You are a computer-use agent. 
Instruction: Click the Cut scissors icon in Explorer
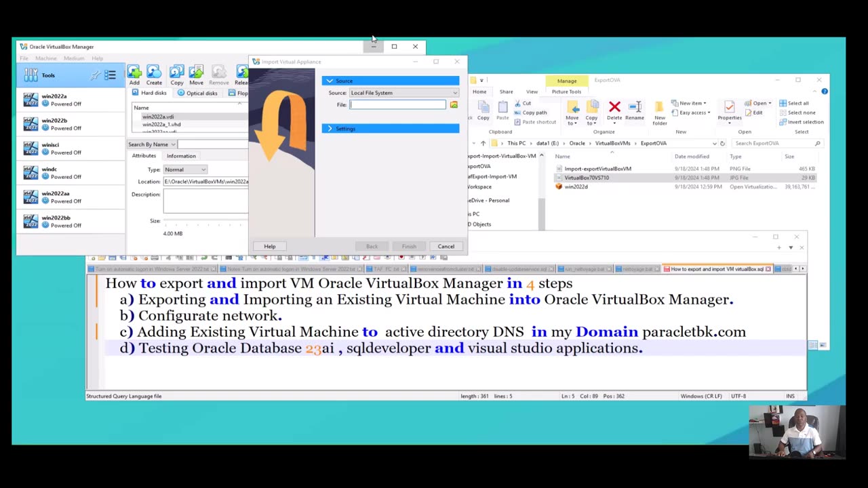517,104
